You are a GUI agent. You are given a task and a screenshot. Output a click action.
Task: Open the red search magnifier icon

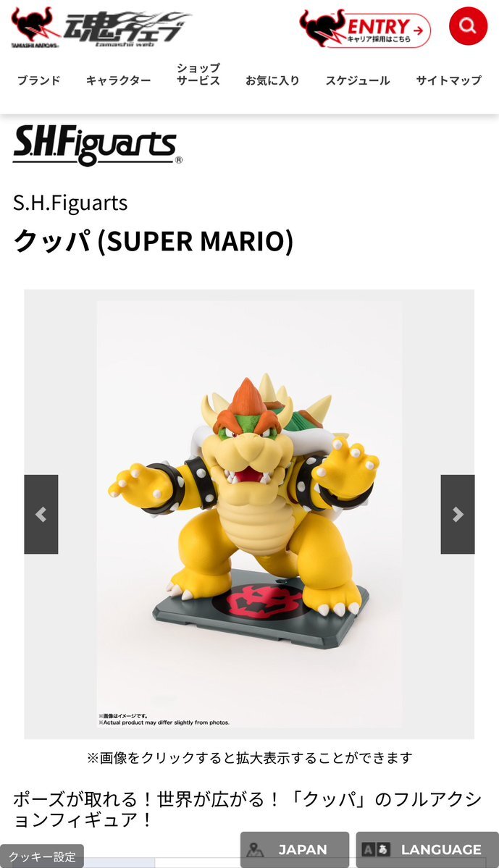468,26
